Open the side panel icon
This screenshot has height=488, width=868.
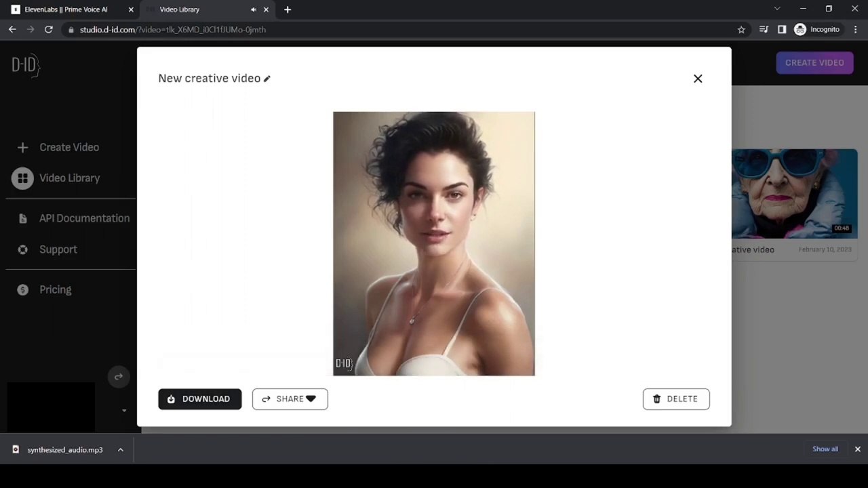click(782, 30)
